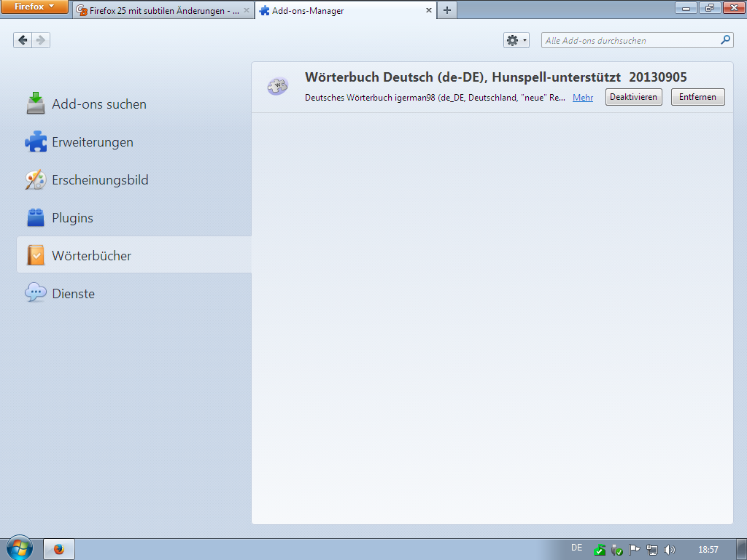Image resolution: width=747 pixels, height=560 pixels.
Task: Open the gear tools dropdown for add-ons
Action: [516, 41]
